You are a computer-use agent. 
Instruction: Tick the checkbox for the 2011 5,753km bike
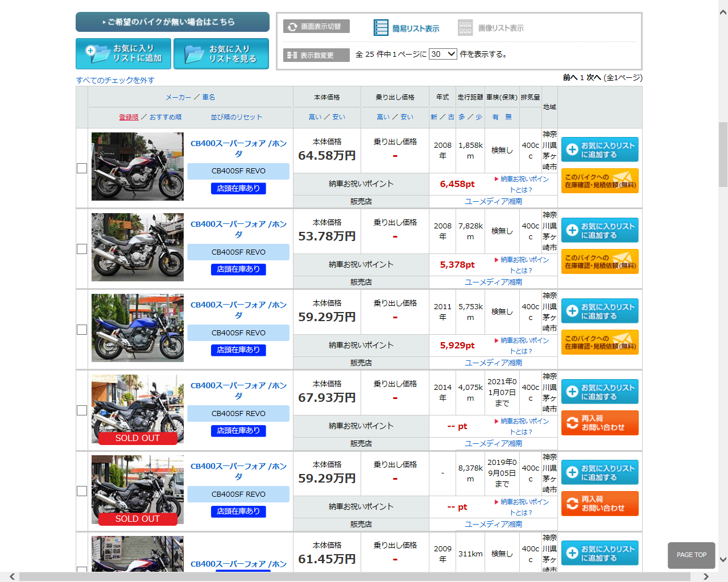click(x=82, y=330)
